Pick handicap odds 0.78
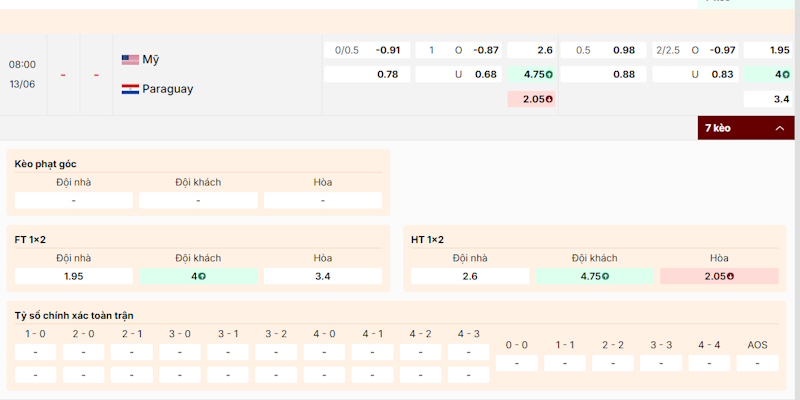The height and width of the screenshot is (400, 800). pos(367,74)
